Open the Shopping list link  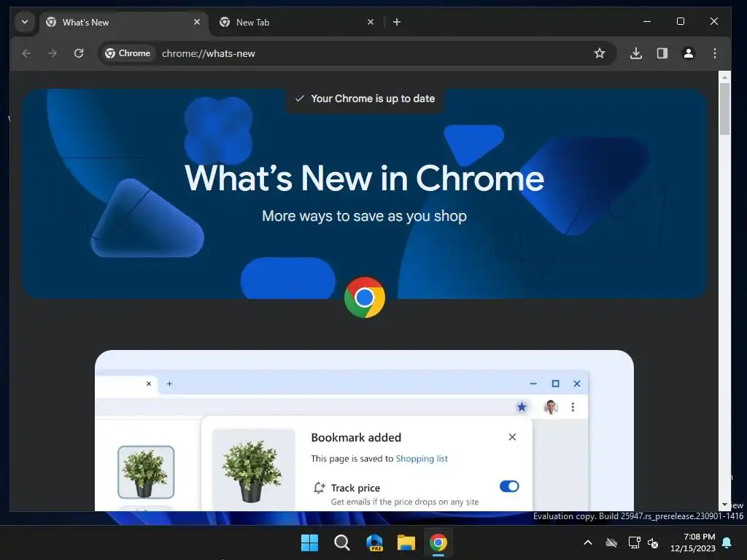coord(422,459)
